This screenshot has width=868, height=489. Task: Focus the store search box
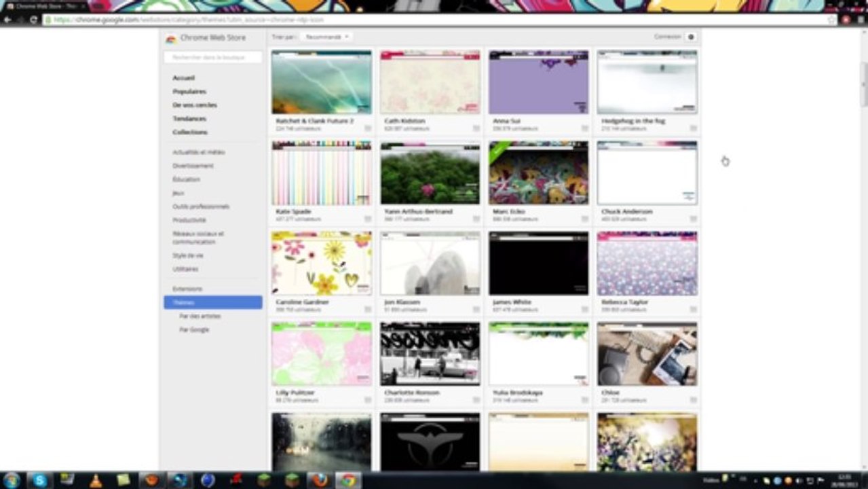tap(212, 58)
